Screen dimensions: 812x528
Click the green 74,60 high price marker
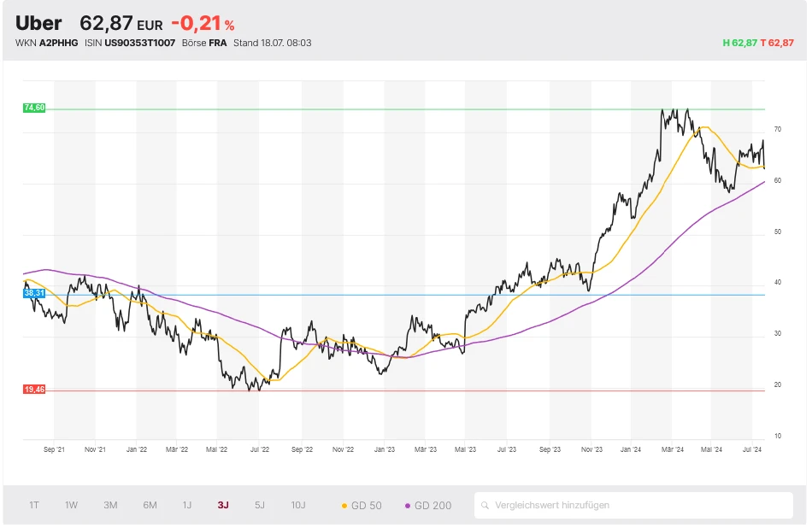pyautogui.click(x=34, y=108)
